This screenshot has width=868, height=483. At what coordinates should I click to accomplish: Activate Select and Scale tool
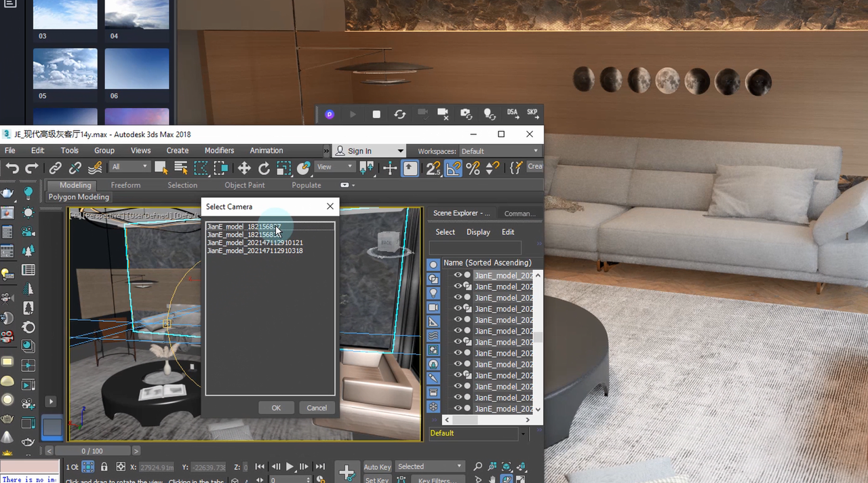pos(283,168)
